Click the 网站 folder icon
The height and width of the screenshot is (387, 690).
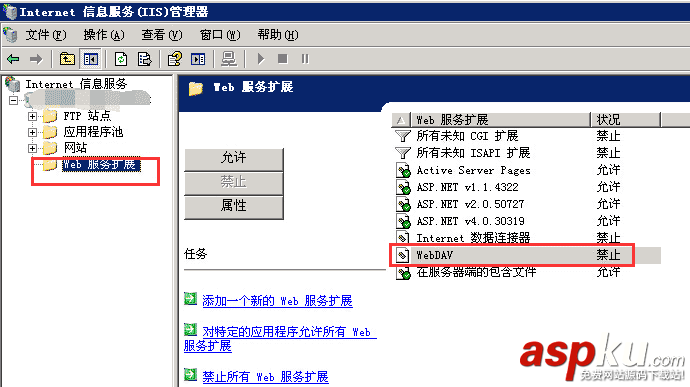[x=50, y=148]
